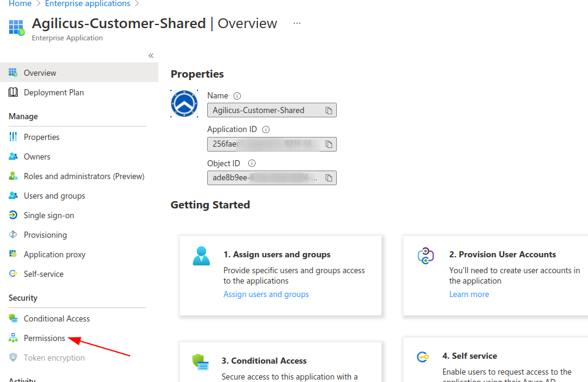Click the Assign users card person icon

(x=201, y=255)
